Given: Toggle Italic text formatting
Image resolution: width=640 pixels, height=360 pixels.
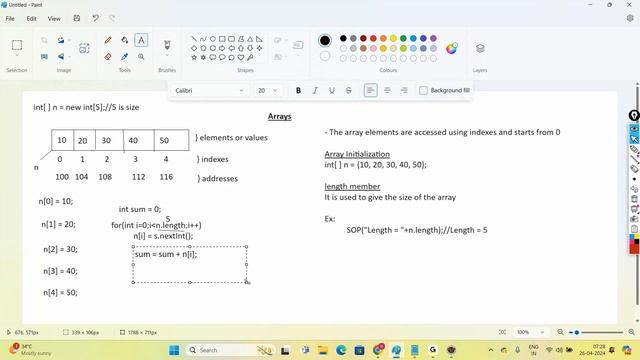Looking at the screenshot, I should coord(315,90).
